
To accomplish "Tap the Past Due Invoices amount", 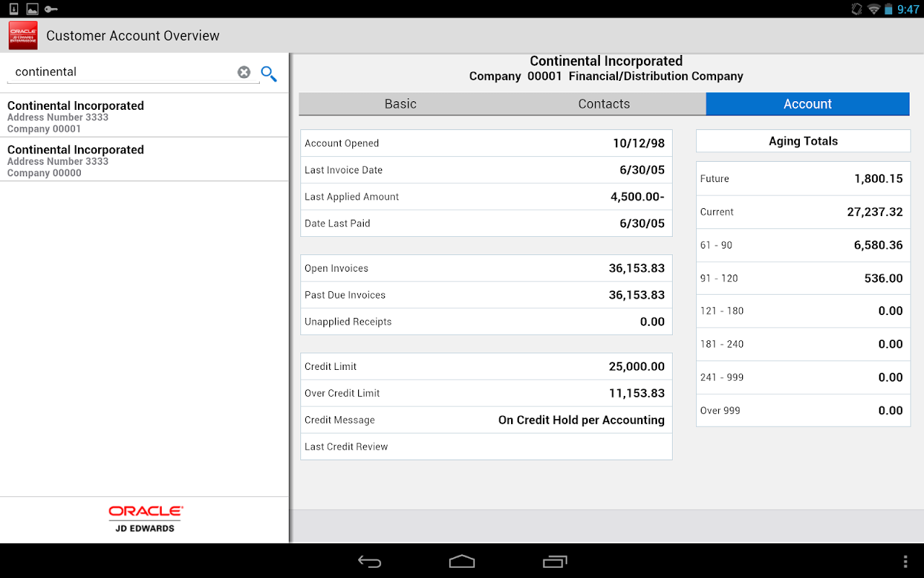I will [x=637, y=295].
